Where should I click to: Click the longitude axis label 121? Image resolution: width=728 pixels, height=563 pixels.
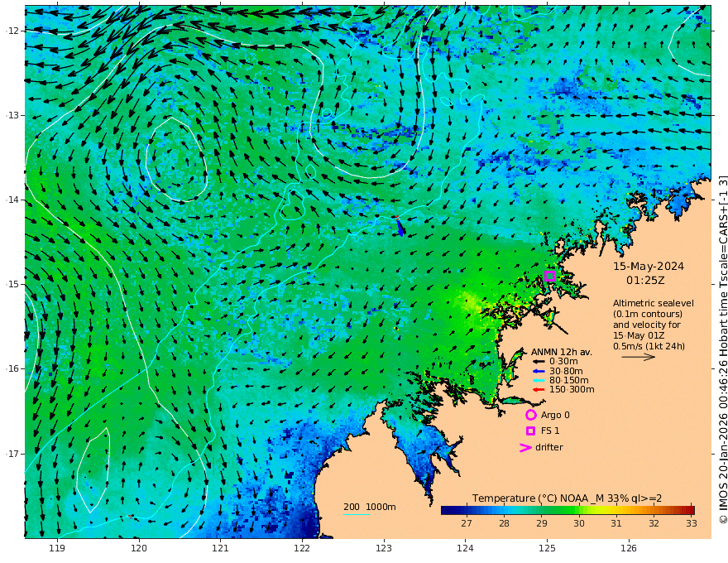220,548
